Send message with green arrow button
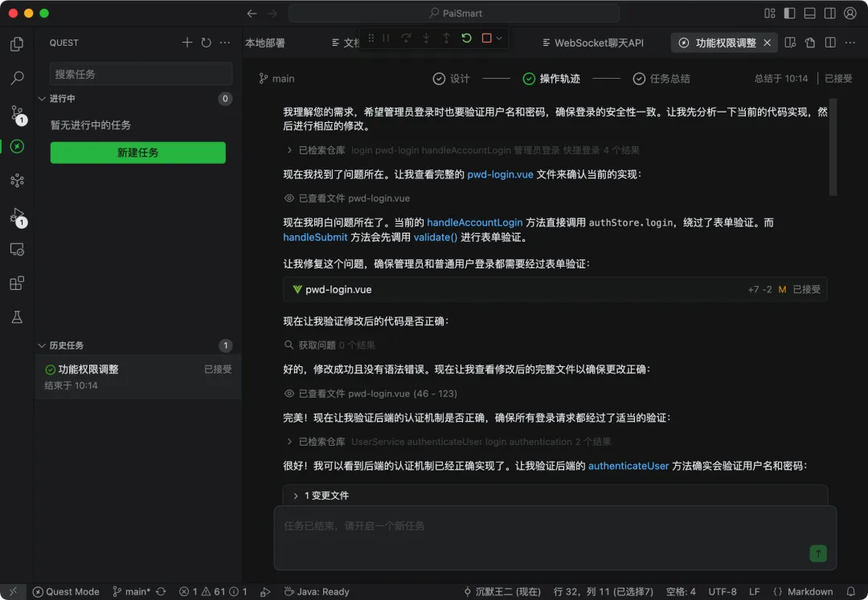The image size is (868, 600). (x=817, y=553)
